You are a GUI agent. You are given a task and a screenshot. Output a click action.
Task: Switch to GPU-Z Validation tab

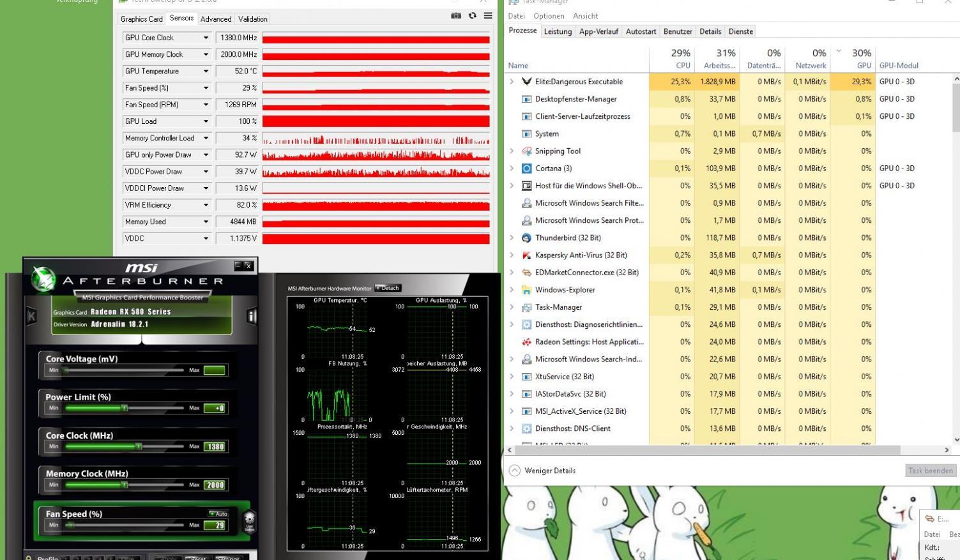click(253, 19)
